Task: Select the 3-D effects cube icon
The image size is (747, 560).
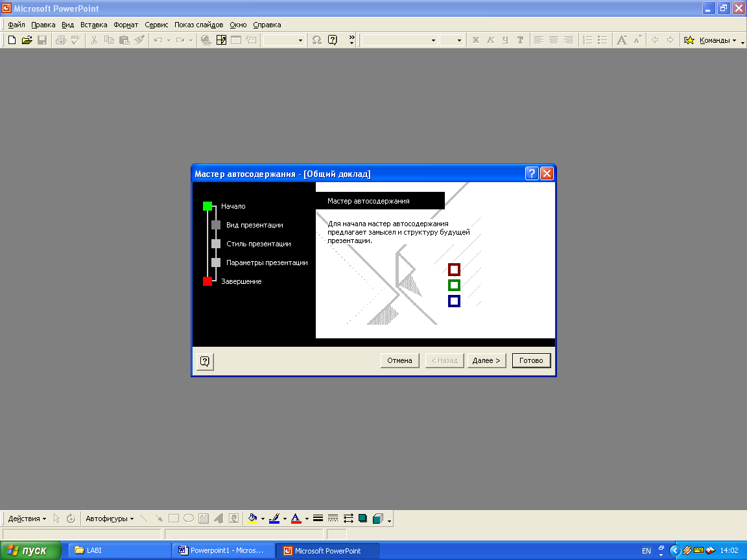Action: click(x=378, y=519)
